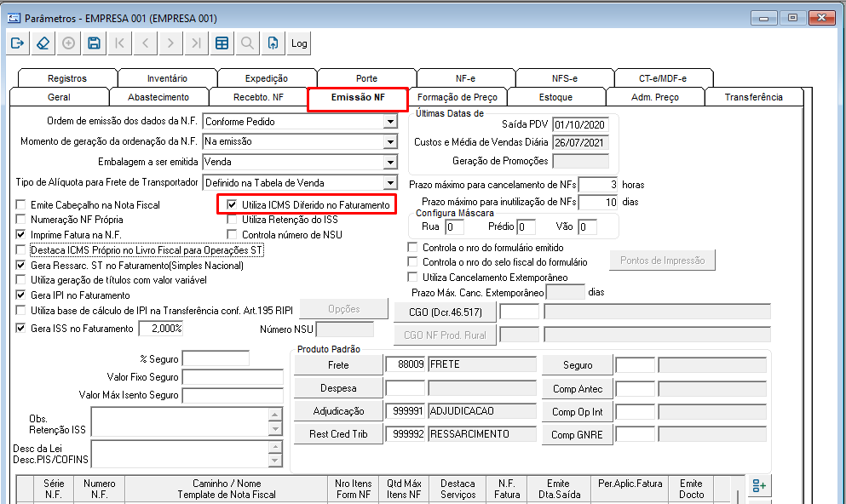Click the % Seguro input field
Image resolution: width=846 pixels, height=504 pixels.
(216, 359)
